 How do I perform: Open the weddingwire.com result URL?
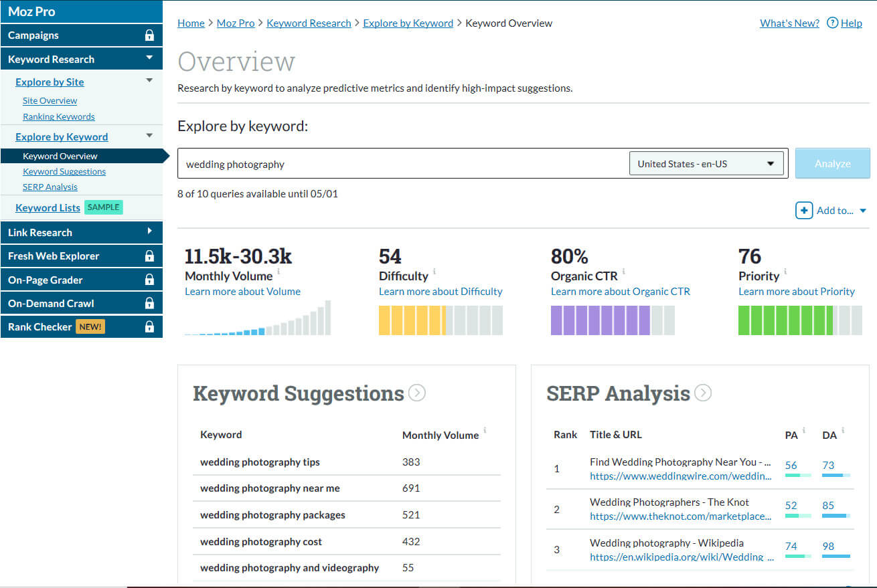point(680,476)
